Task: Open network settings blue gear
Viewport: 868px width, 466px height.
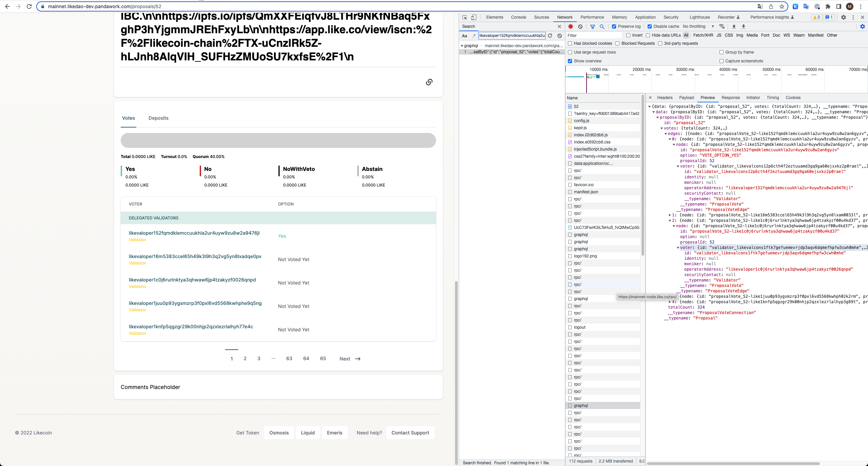Action: coord(862,26)
